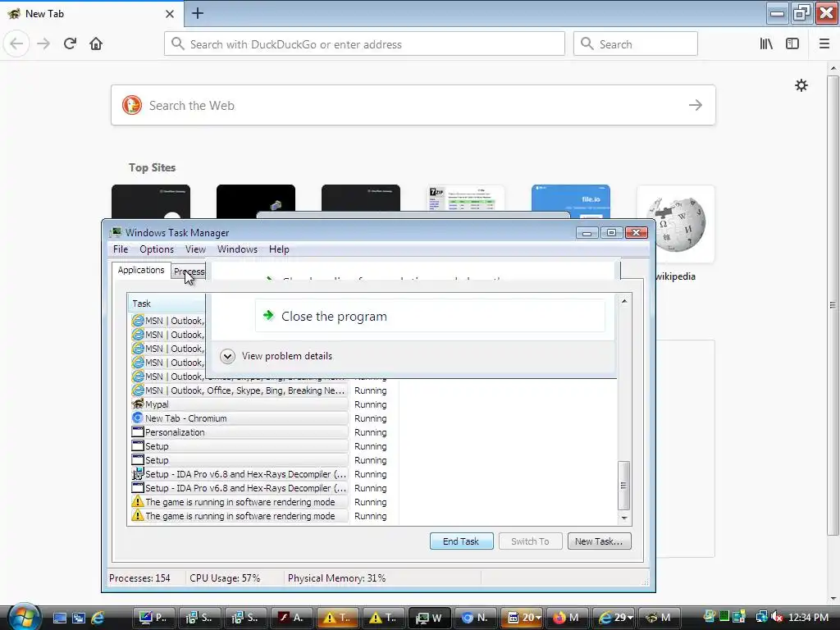Select first game software rendering warning task
Viewport: 840px width, 630px height.
tap(240, 502)
